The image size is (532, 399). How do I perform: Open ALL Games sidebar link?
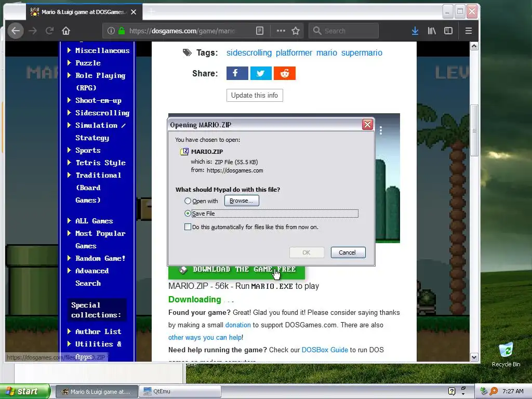point(94,221)
